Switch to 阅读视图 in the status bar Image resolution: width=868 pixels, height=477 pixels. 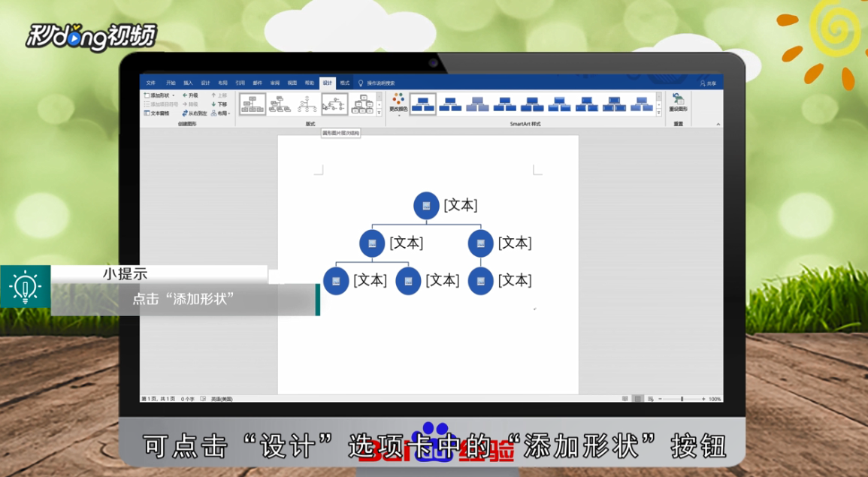[625, 399]
